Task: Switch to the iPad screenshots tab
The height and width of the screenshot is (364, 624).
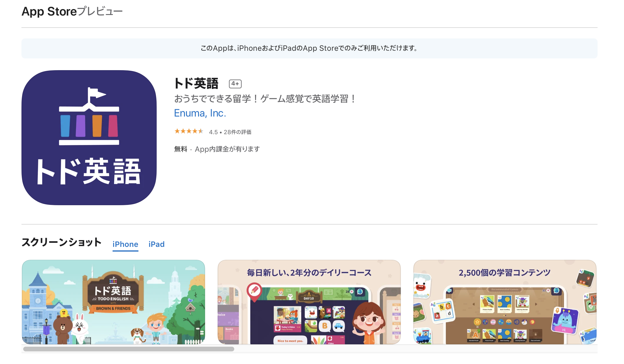Action: tap(156, 244)
